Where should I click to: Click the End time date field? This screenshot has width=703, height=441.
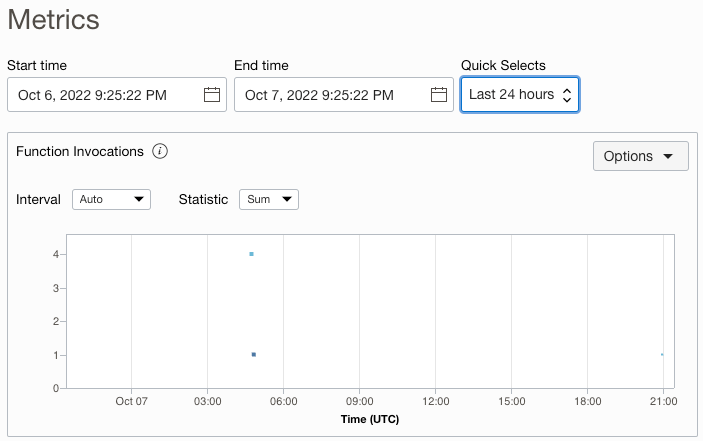coord(332,95)
